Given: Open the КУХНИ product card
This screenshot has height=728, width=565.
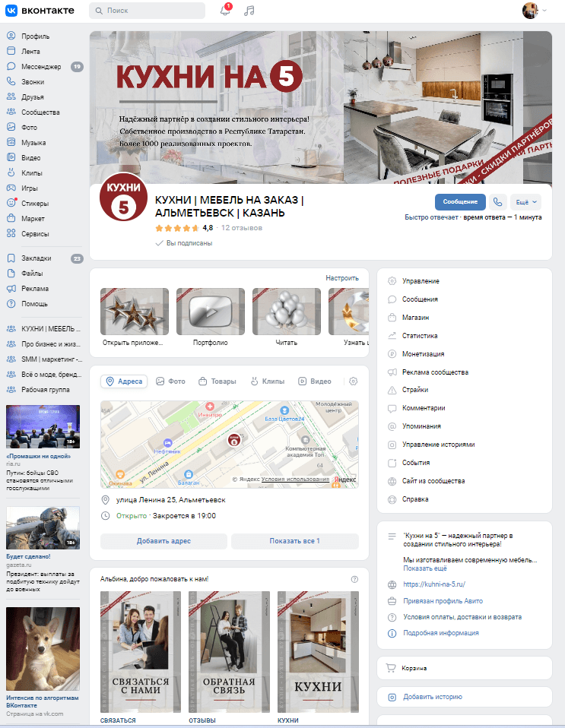Looking at the screenshot, I should [x=318, y=652].
